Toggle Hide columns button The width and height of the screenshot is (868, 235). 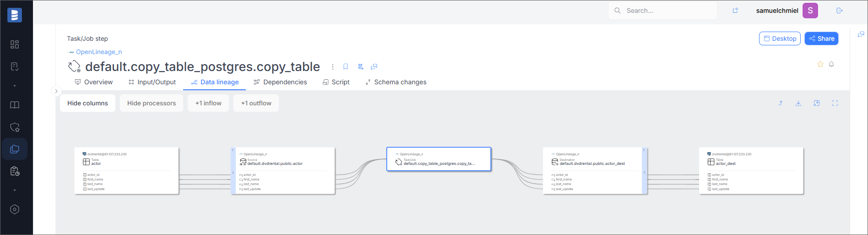pos(87,103)
